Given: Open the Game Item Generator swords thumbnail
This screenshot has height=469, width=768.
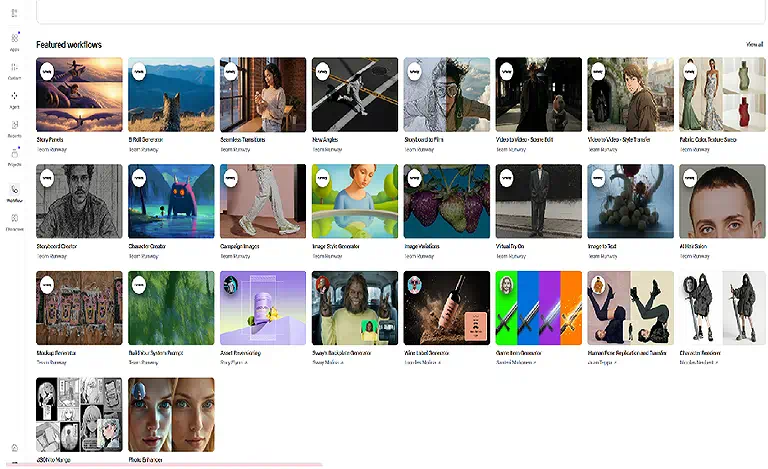Looking at the screenshot, I should click(539, 308).
